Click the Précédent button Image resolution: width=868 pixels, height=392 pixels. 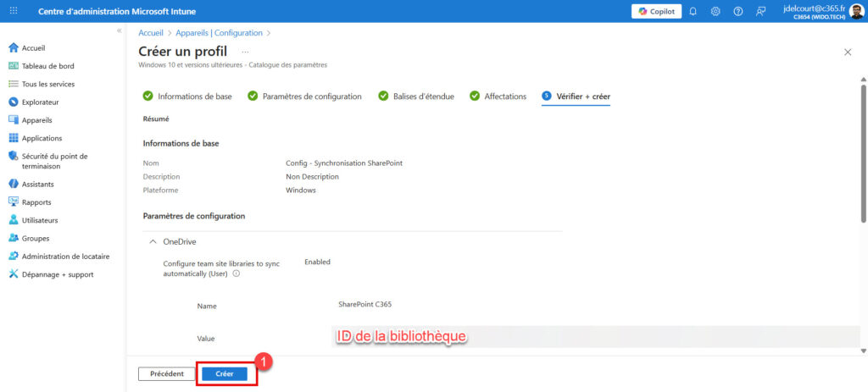click(166, 373)
